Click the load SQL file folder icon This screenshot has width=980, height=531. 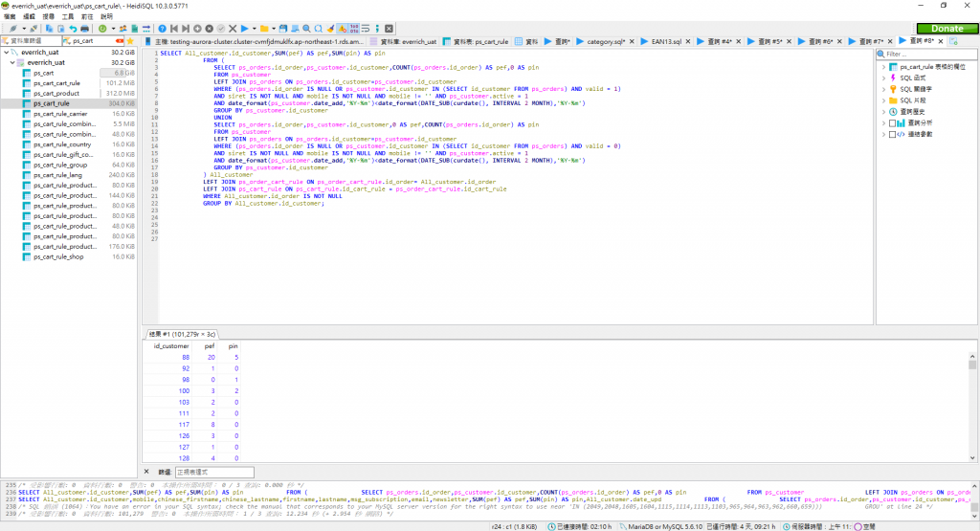click(264, 29)
